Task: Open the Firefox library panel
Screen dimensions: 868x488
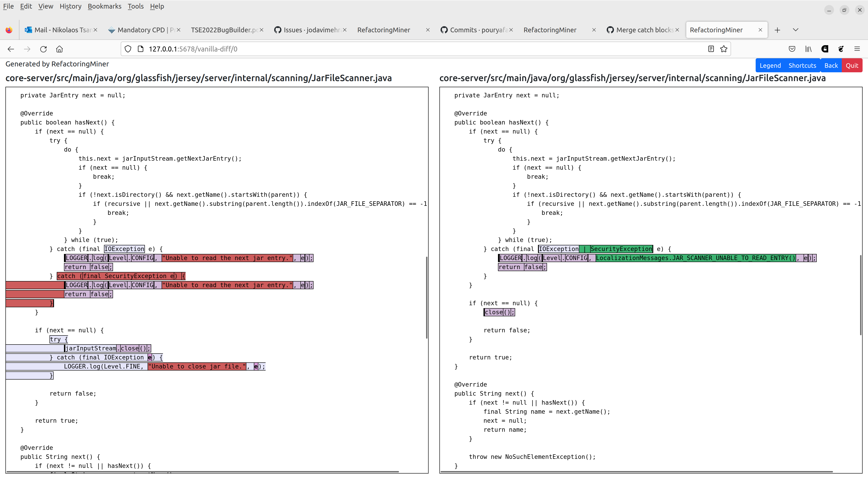Action: (808, 49)
